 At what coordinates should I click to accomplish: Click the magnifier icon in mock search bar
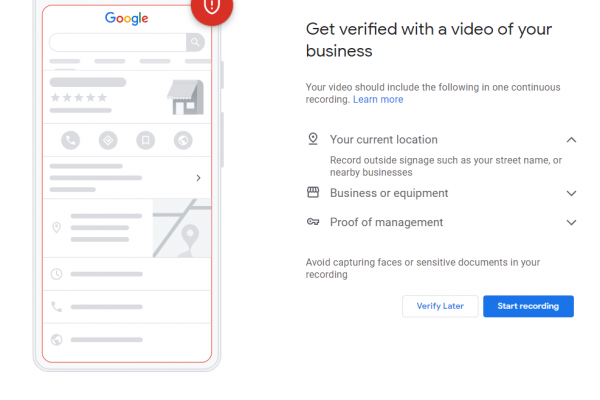[x=195, y=42]
